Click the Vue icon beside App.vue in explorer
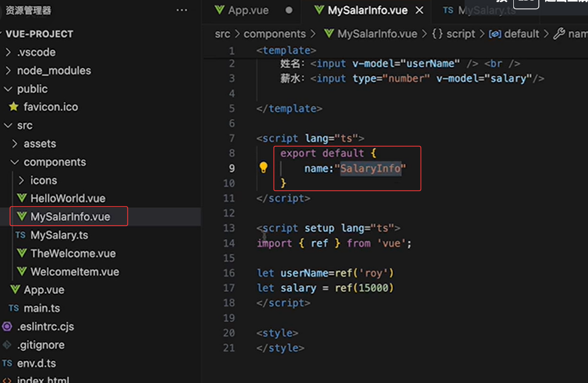This screenshot has width=588, height=383. coord(15,290)
